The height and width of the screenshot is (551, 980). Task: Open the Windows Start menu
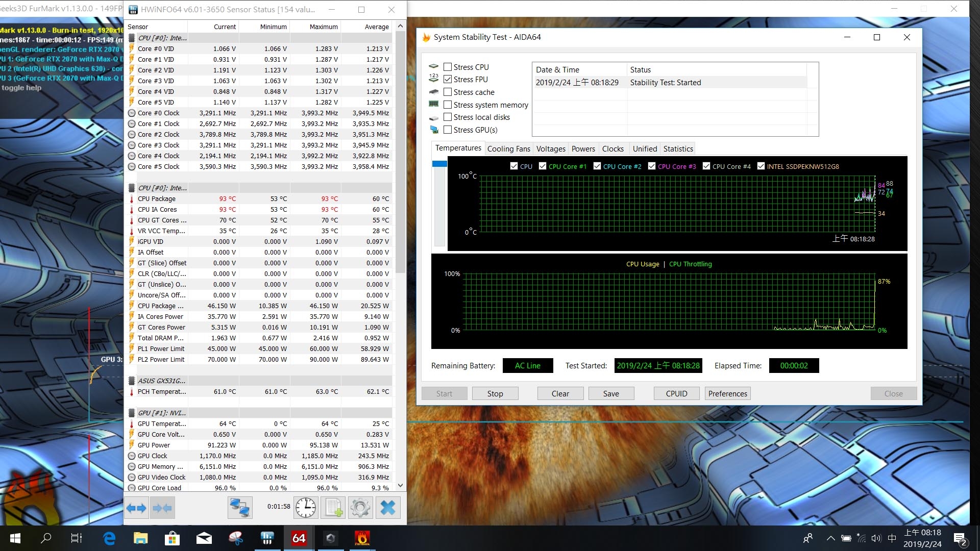click(x=15, y=538)
